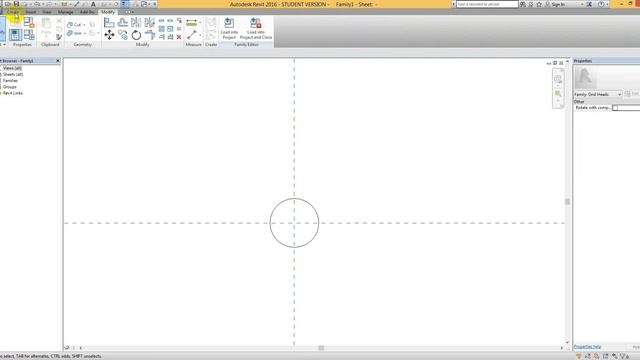The height and width of the screenshot is (360, 640).
Task: Click Load into Project and Close button
Action: (x=256, y=28)
